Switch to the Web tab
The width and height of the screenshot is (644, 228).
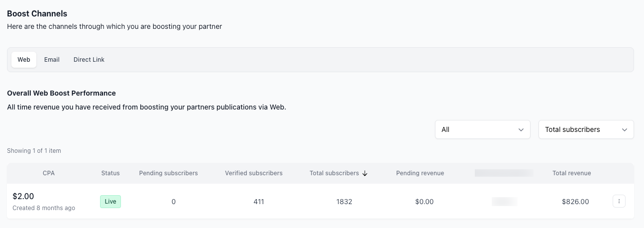[x=24, y=60]
